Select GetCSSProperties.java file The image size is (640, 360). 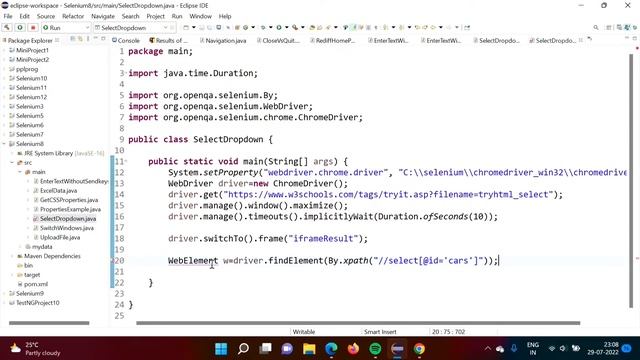(69, 200)
